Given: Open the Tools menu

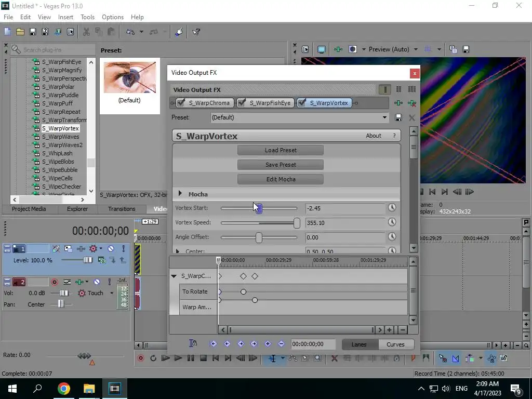Looking at the screenshot, I should coord(87,17).
